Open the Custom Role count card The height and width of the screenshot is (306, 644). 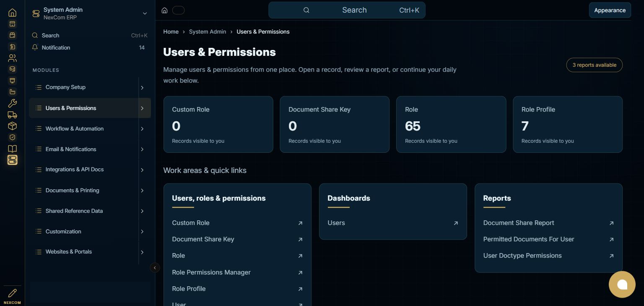coord(218,124)
